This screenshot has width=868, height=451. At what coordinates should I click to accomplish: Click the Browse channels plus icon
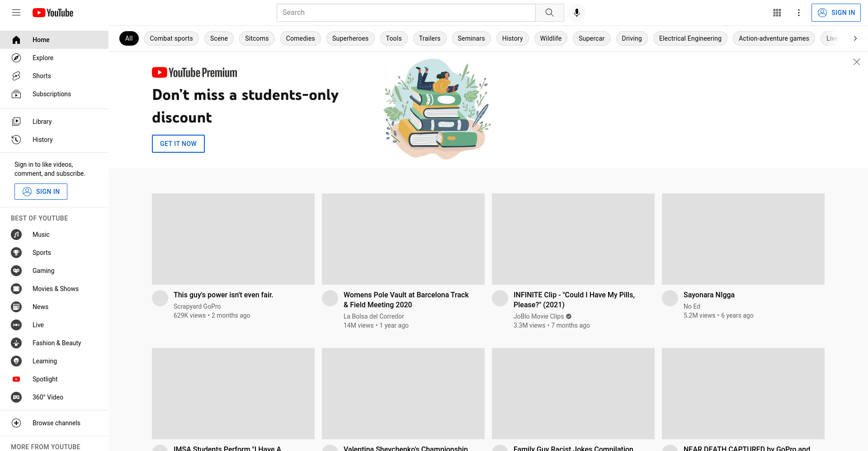(x=16, y=423)
